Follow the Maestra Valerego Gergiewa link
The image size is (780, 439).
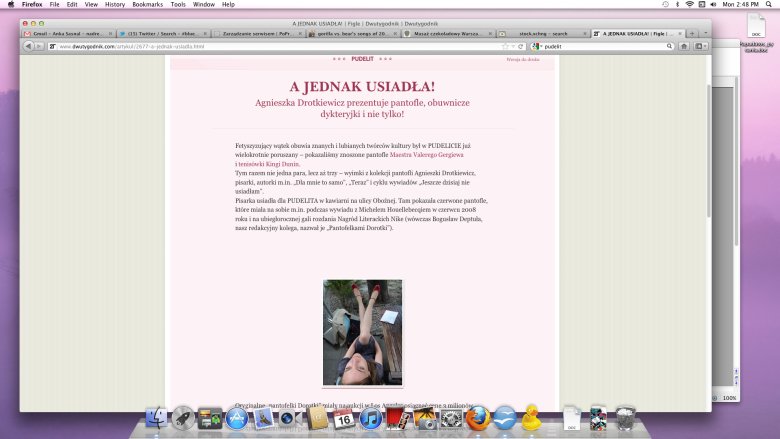click(x=426, y=155)
